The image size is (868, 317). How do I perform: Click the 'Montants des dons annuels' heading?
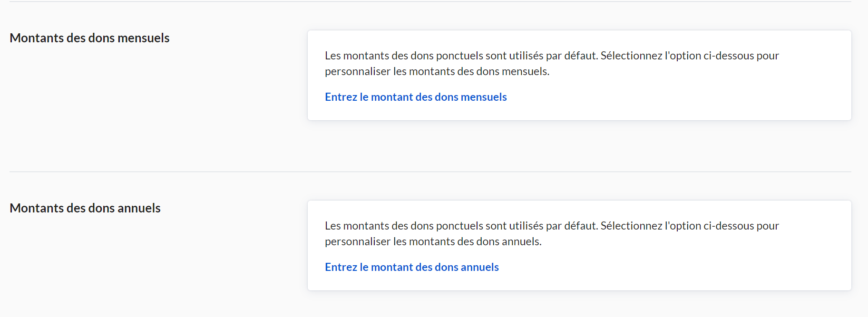pyautogui.click(x=85, y=208)
